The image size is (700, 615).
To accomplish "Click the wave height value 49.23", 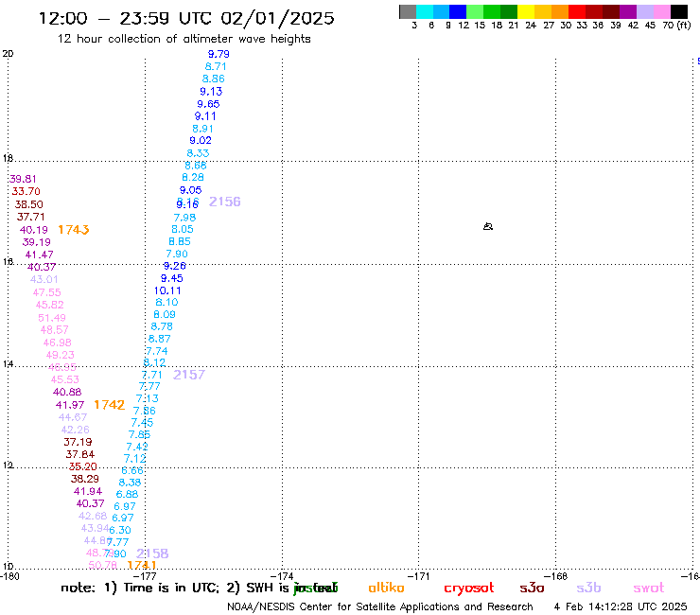I will (61, 355).
